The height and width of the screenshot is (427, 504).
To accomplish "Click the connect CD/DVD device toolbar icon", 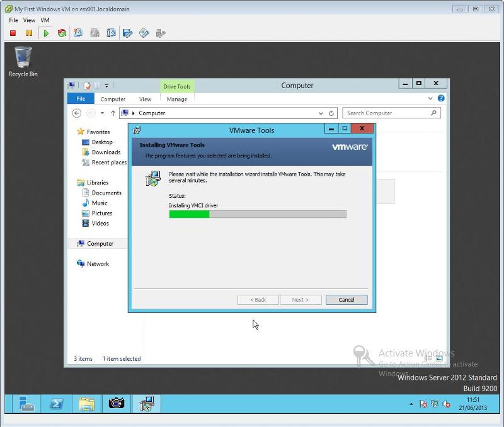I will tap(144, 33).
